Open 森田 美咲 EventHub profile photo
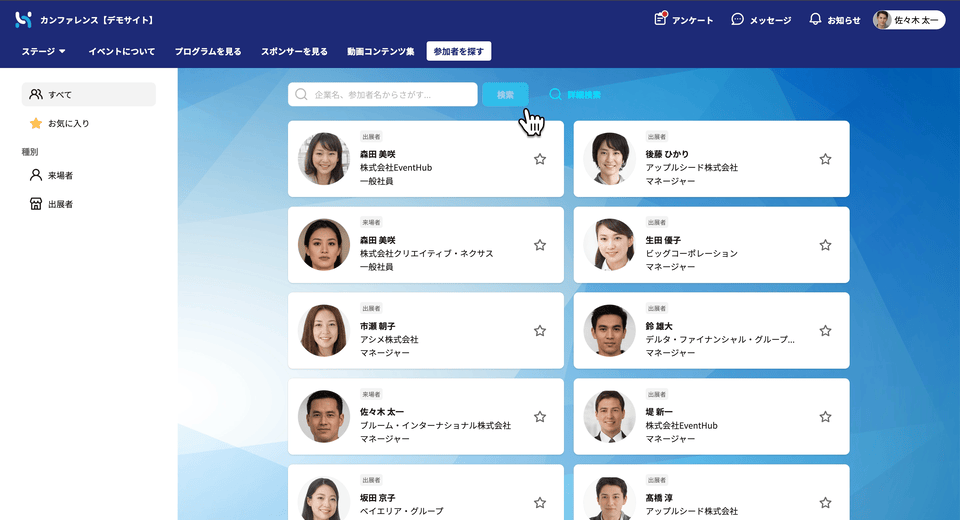Screen dimensions: 960x520 pos(324,159)
